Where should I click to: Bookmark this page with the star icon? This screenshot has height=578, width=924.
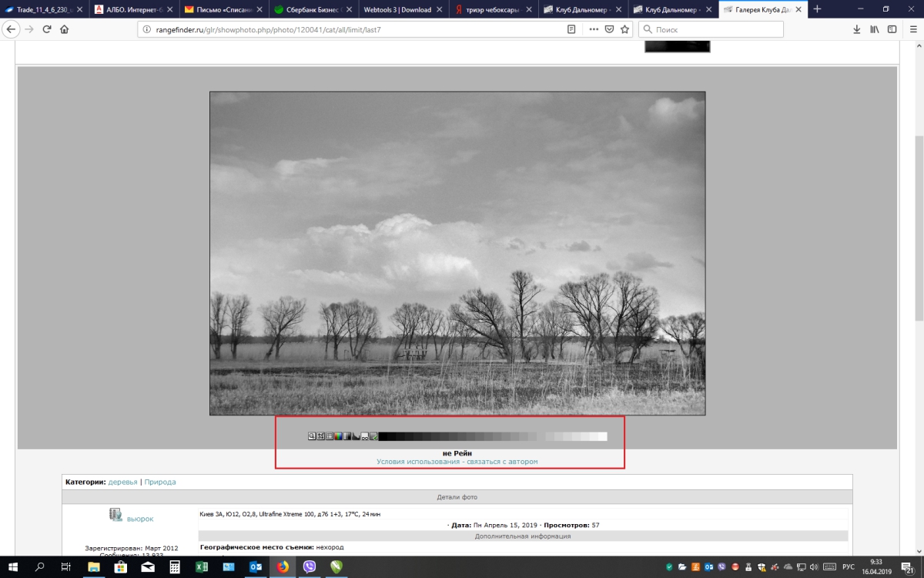click(x=624, y=29)
